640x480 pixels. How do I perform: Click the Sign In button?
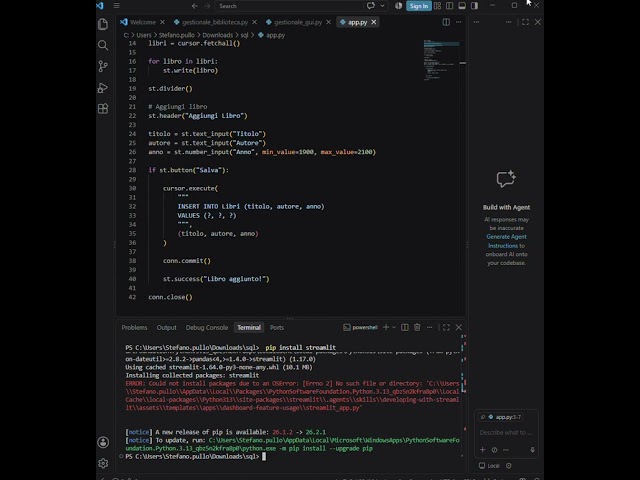click(419, 6)
